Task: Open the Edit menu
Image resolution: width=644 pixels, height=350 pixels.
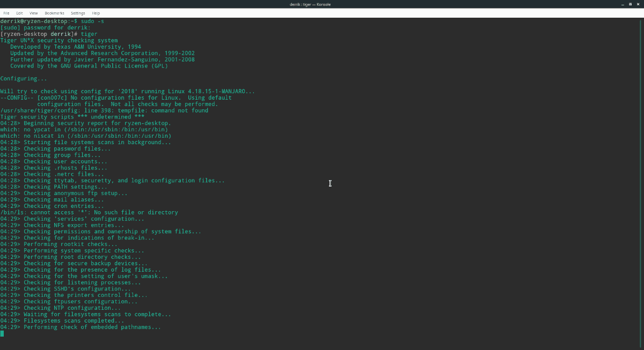Action: (x=19, y=13)
